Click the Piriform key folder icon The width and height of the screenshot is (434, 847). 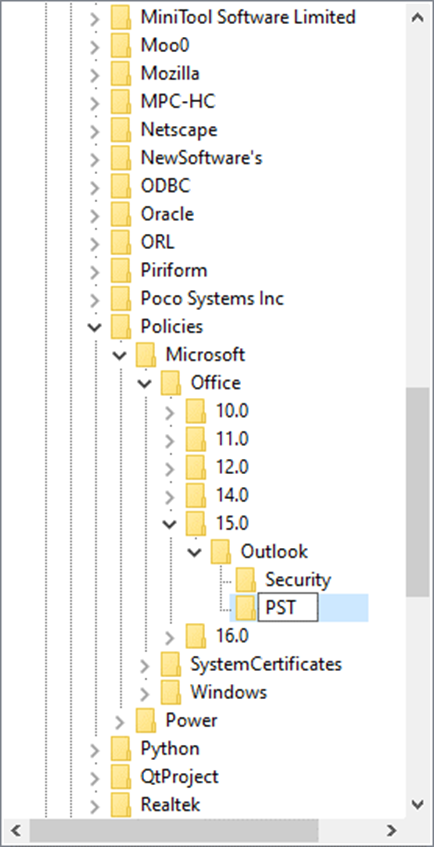pyautogui.click(x=121, y=270)
